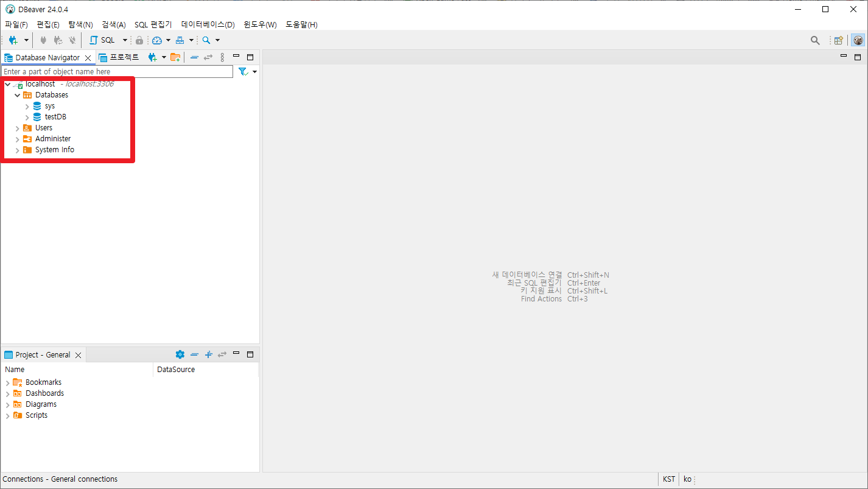This screenshot has width=868, height=489.
Task: Switch to the 프로젝트 tab
Action: 120,57
